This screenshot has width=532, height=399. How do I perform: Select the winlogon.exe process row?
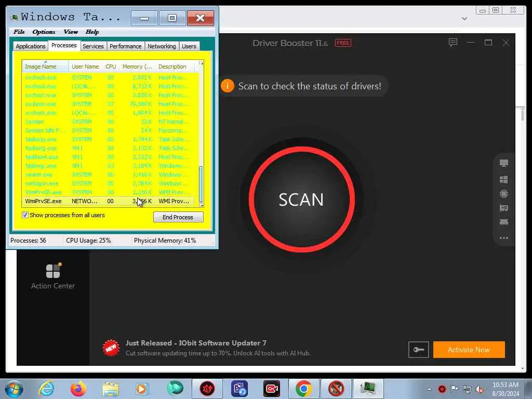108,183
